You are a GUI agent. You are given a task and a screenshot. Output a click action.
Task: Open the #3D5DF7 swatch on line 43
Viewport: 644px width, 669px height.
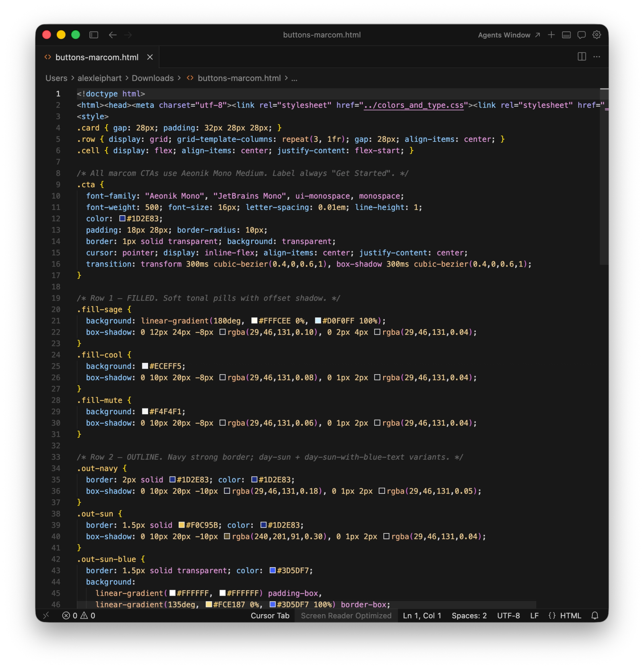272,571
